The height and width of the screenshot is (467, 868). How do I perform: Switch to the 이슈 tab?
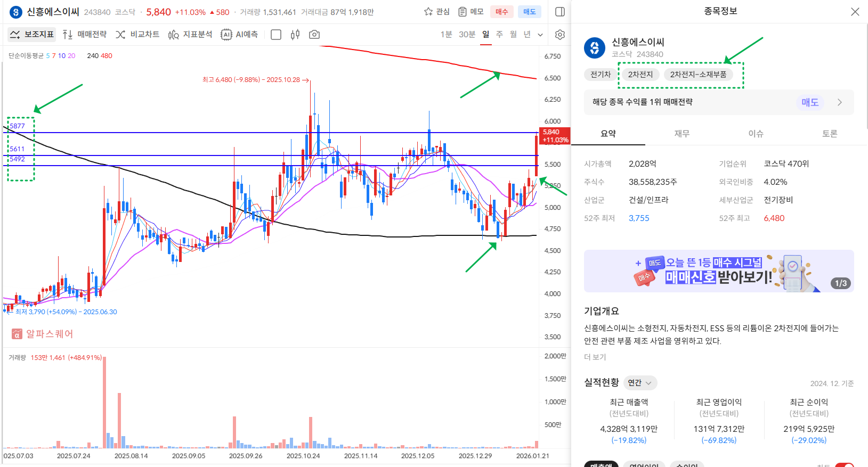click(756, 134)
